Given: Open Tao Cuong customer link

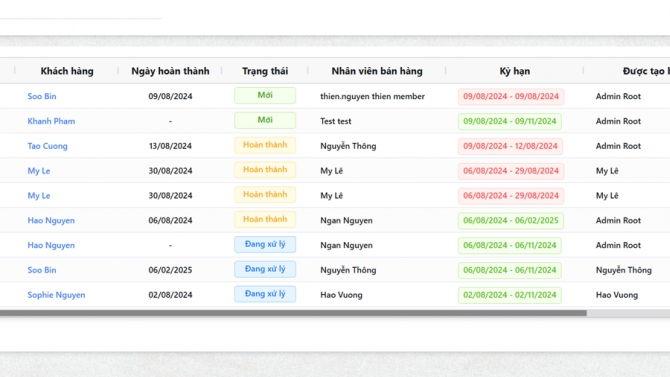Looking at the screenshot, I should tap(47, 146).
